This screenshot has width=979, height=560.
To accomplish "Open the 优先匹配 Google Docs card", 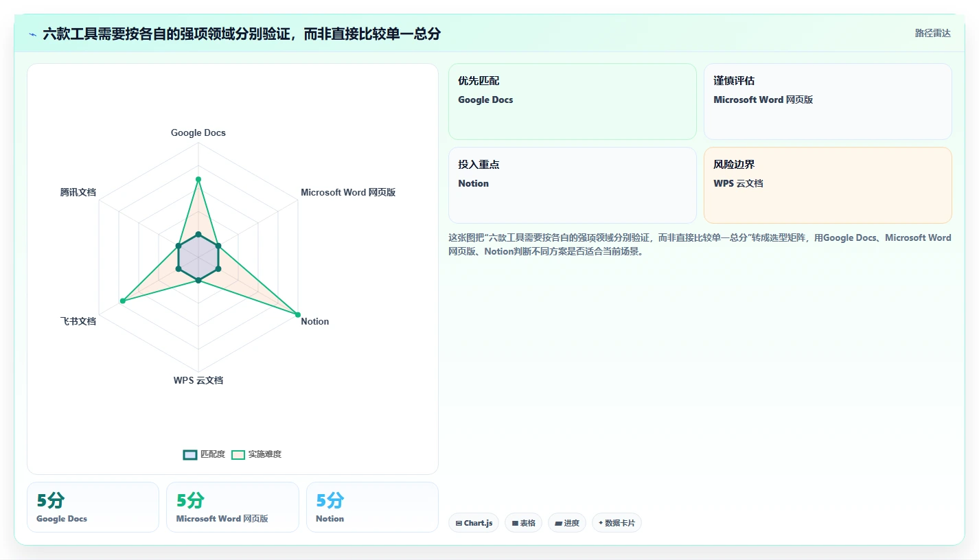I will pos(573,102).
